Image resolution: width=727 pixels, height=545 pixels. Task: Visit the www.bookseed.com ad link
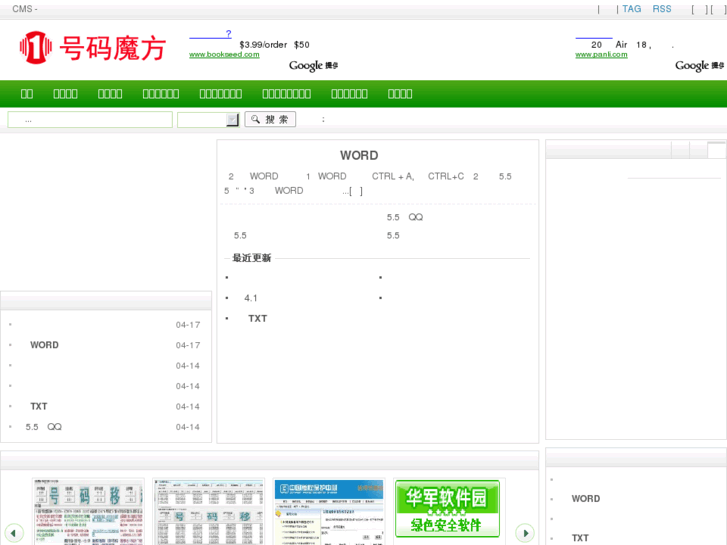(224, 54)
